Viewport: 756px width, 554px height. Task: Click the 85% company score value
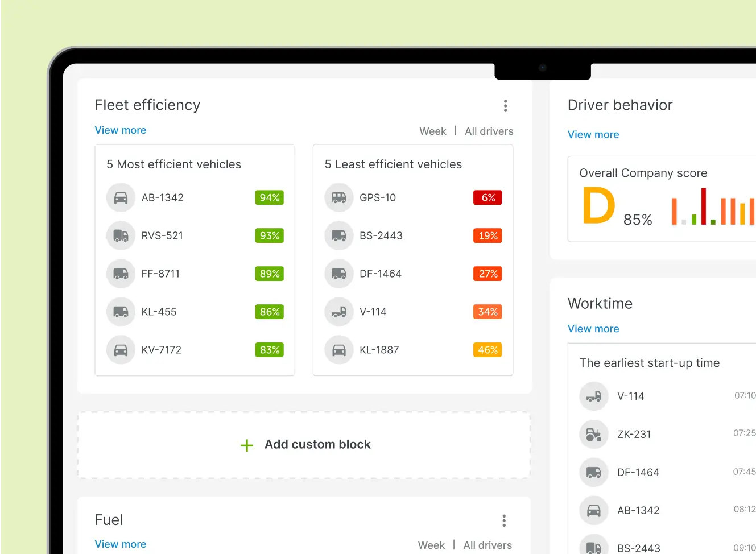tap(638, 220)
